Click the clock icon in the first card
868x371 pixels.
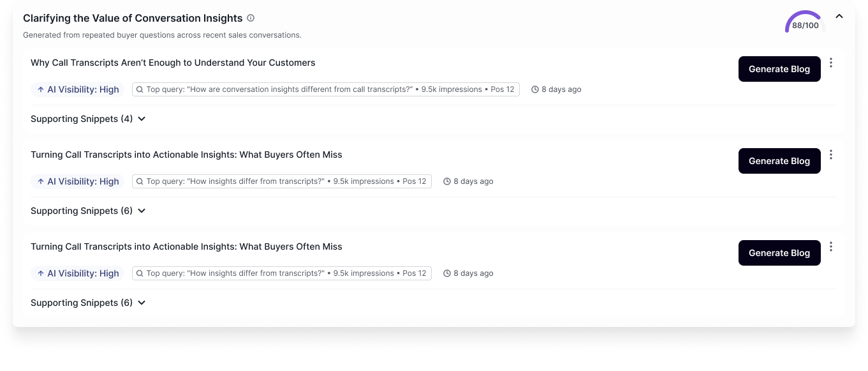[x=534, y=89]
